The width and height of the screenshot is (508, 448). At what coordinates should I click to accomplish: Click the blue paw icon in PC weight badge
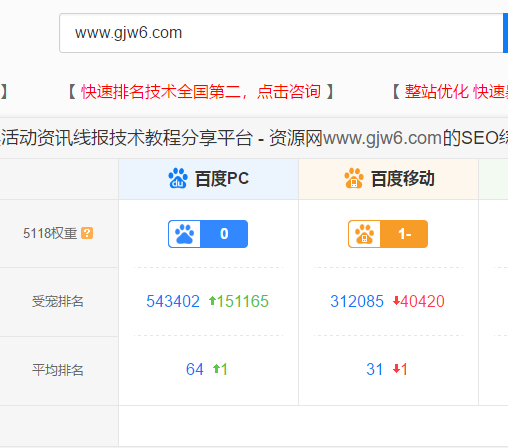pyautogui.click(x=185, y=234)
